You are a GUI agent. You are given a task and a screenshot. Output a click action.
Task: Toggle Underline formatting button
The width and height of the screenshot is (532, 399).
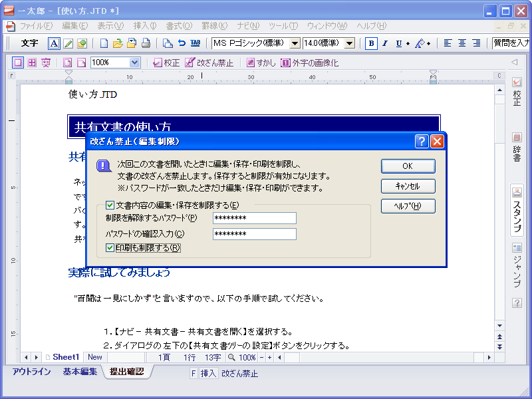[x=398, y=43]
